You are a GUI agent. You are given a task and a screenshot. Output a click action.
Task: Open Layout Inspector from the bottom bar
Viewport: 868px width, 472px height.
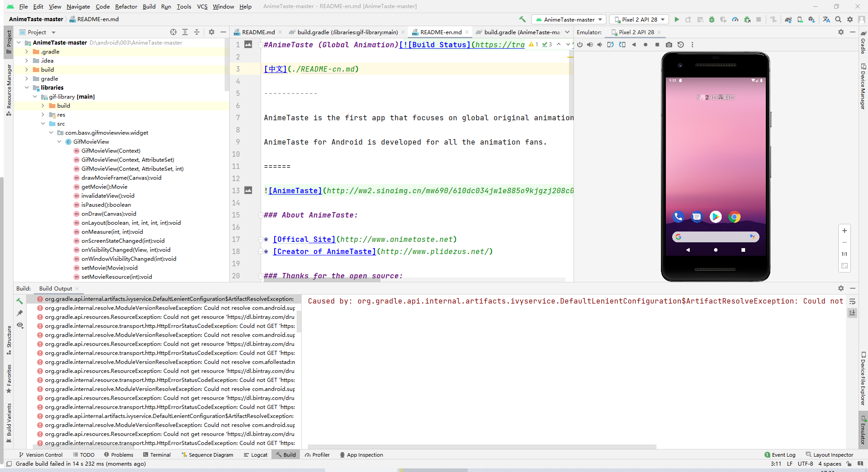tap(829, 455)
